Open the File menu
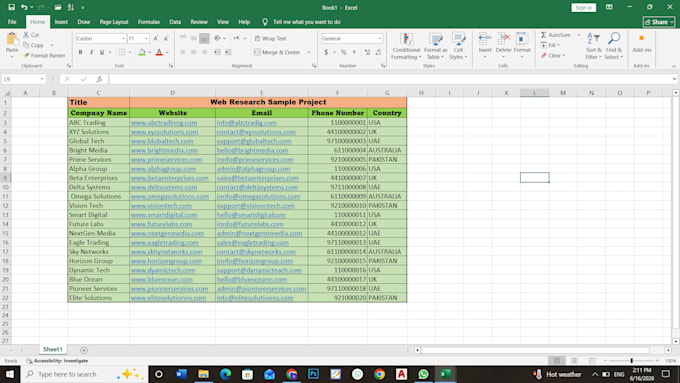Viewport: 680px width, 383px height. (12, 22)
